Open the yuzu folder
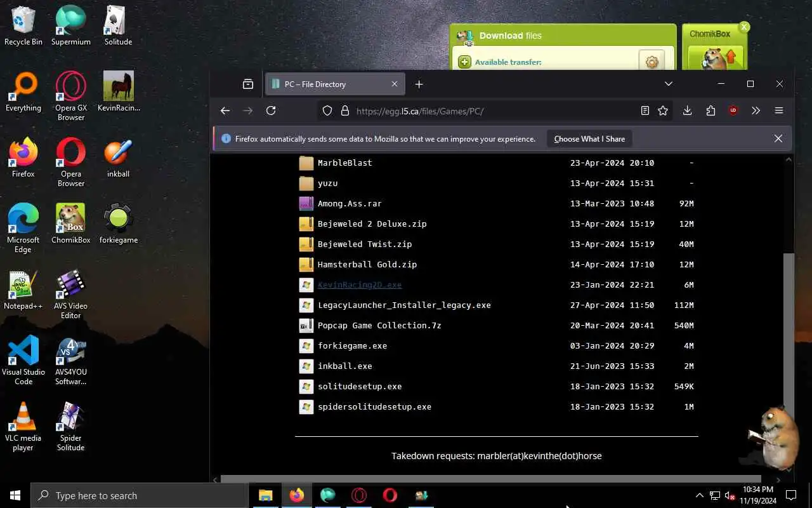 coord(327,183)
